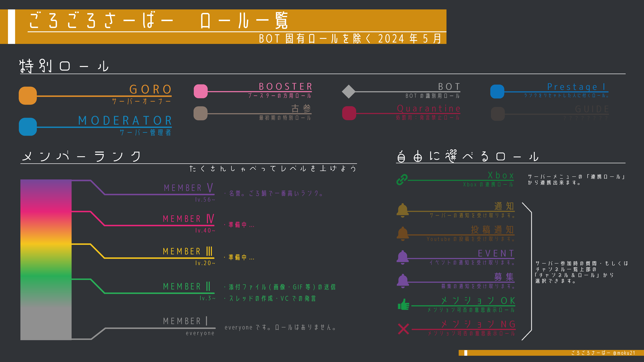Click the GORO role title
Viewport: 644px width, 362px height.
[150, 89]
